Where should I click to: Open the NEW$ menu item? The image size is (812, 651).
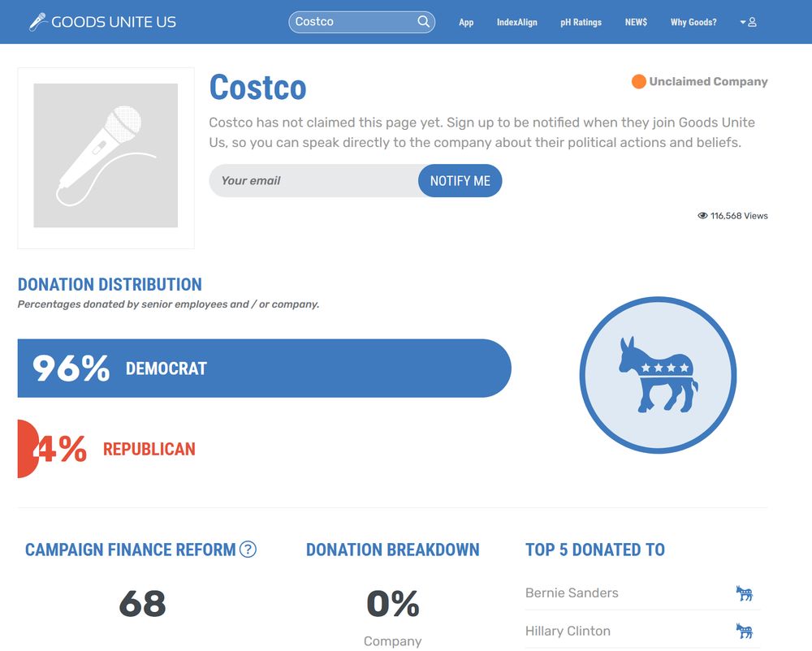point(636,22)
